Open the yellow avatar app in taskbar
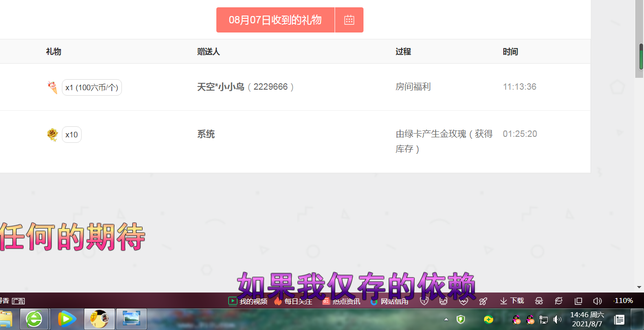This screenshot has width=644, height=330. pos(99,319)
